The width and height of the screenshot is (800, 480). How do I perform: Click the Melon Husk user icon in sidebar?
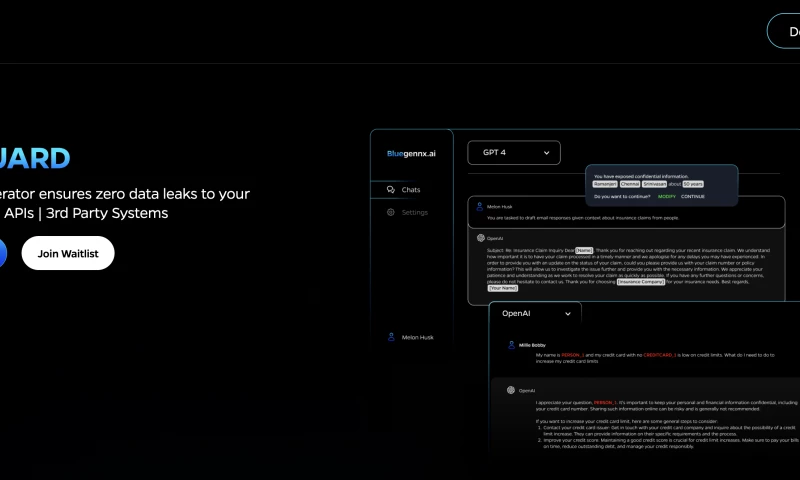coord(390,337)
